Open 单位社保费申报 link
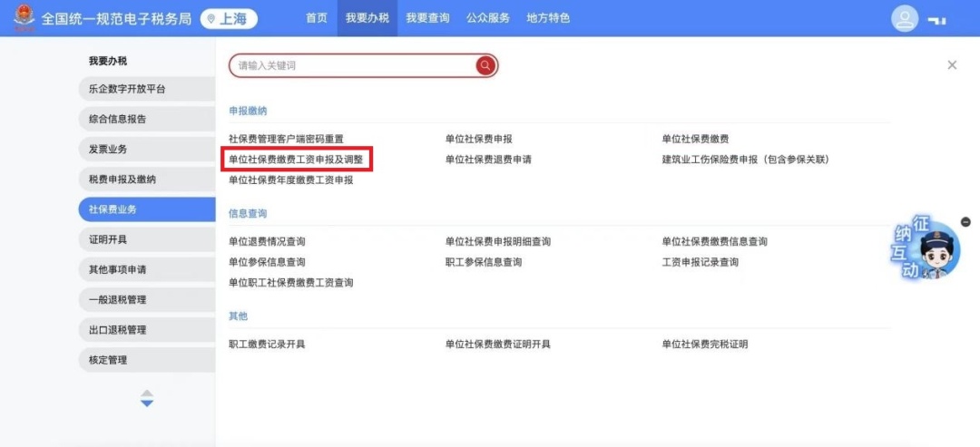 [x=479, y=139]
